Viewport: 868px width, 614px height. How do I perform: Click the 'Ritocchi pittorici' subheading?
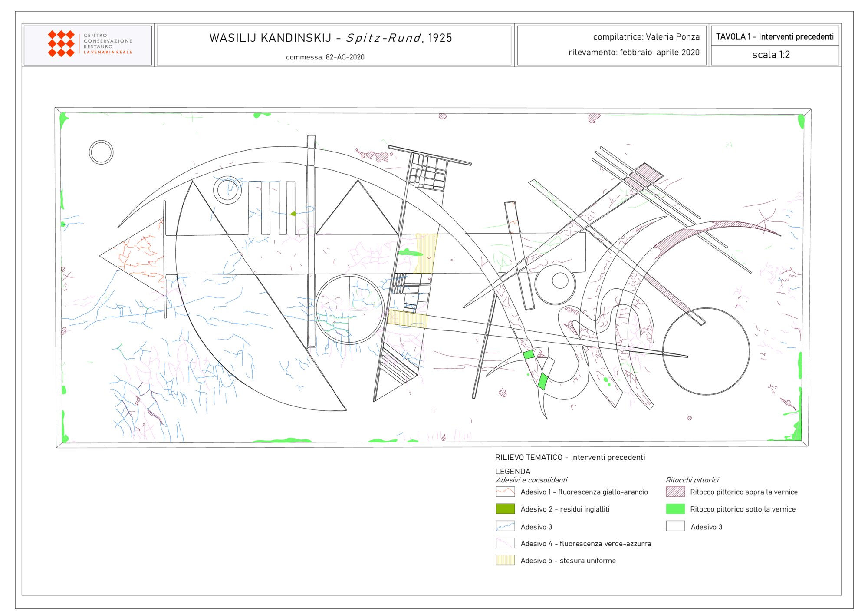coord(692,480)
